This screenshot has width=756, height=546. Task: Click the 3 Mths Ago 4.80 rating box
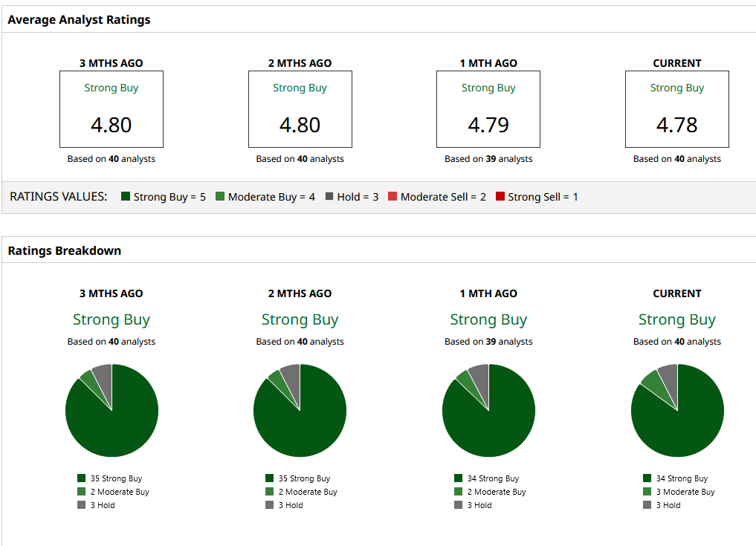coord(112,109)
